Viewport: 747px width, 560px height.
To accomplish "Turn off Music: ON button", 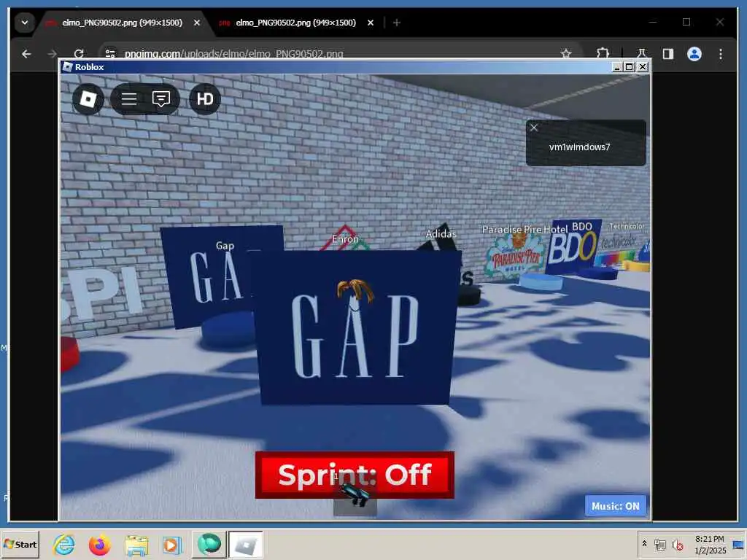I will (x=616, y=506).
